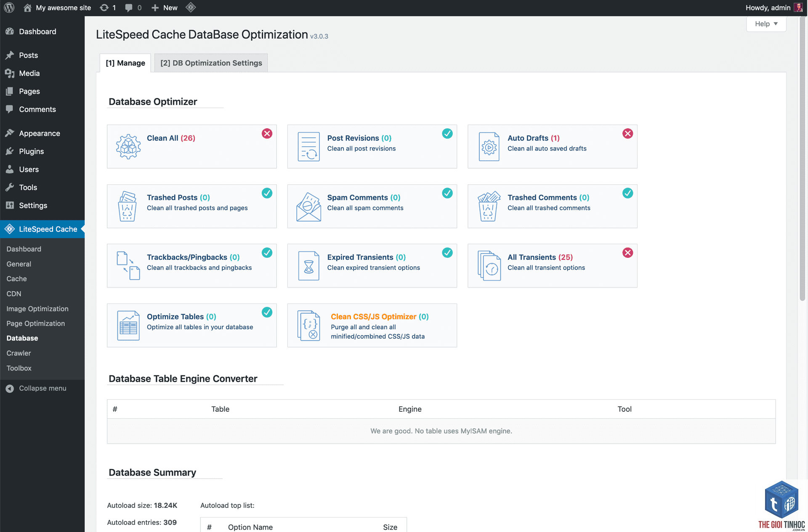Switch to the [1] Manage tab
The width and height of the screenshot is (808, 532).
(125, 63)
